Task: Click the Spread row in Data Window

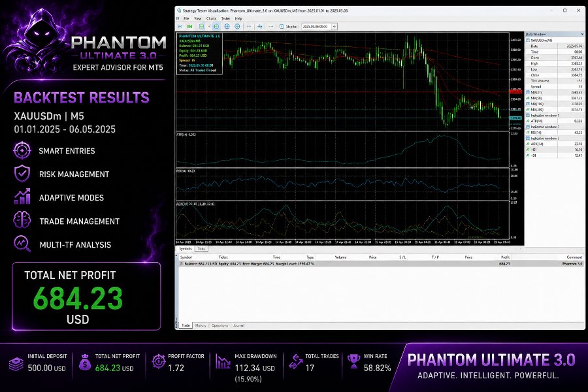Action: click(554, 87)
